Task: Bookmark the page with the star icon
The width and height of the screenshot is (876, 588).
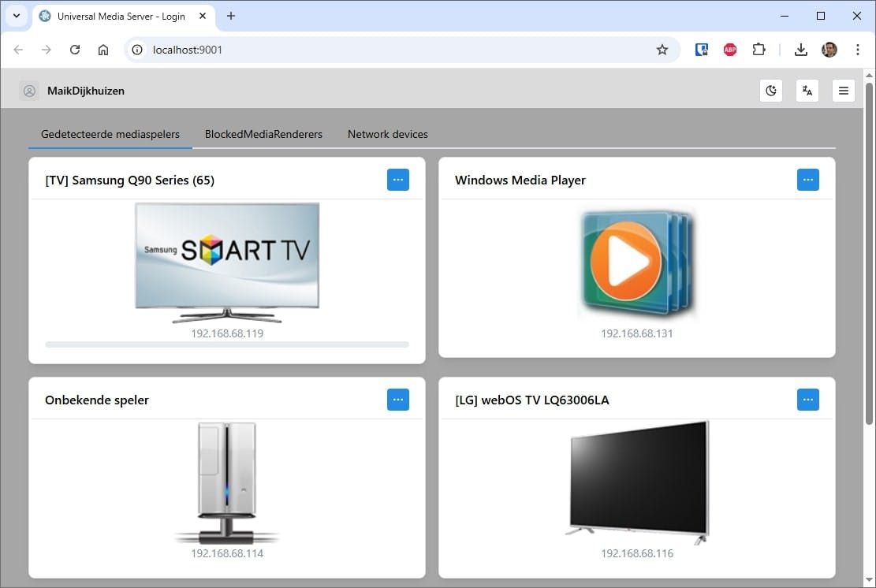Action: pyautogui.click(x=662, y=49)
